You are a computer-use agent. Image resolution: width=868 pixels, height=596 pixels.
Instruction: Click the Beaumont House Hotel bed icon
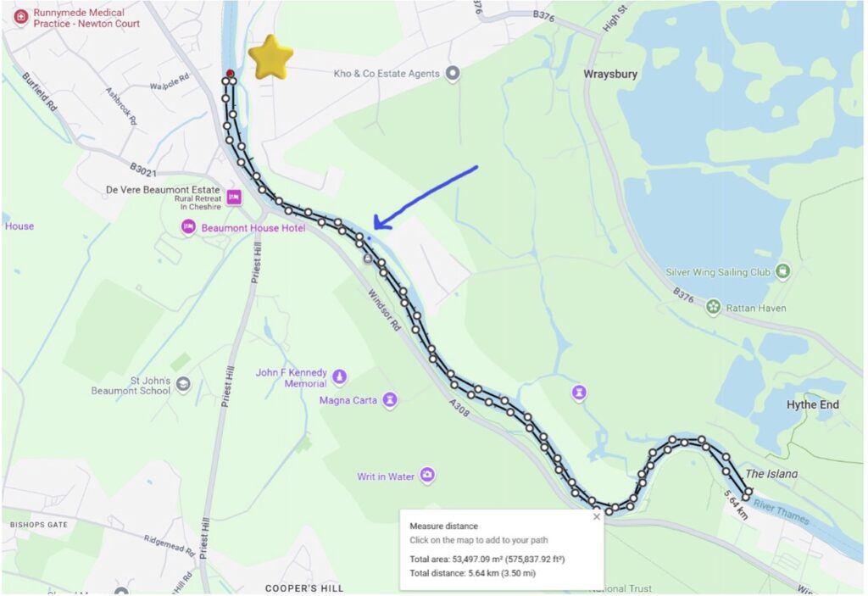[x=189, y=227]
